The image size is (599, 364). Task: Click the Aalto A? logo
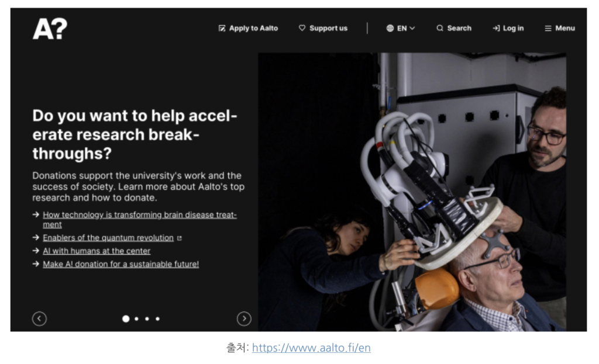(50, 29)
